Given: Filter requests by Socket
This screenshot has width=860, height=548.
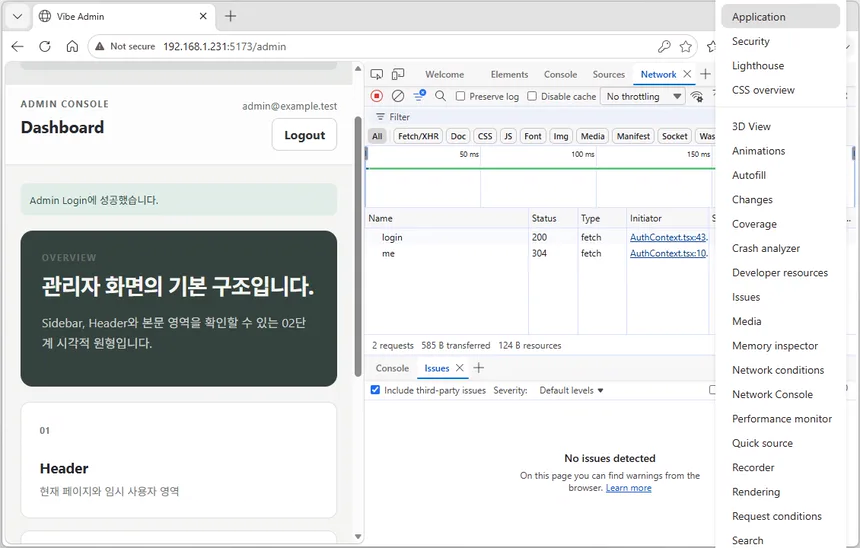Looking at the screenshot, I should pyautogui.click(x=675, y=136).
